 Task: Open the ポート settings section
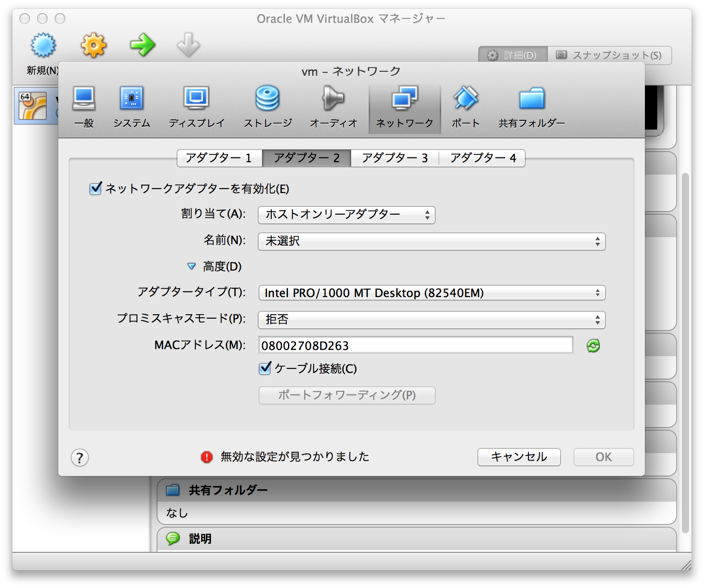465,108
